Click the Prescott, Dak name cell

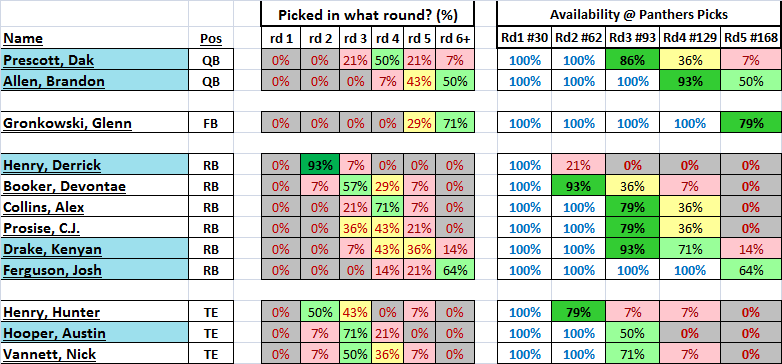tap(94, 60)
